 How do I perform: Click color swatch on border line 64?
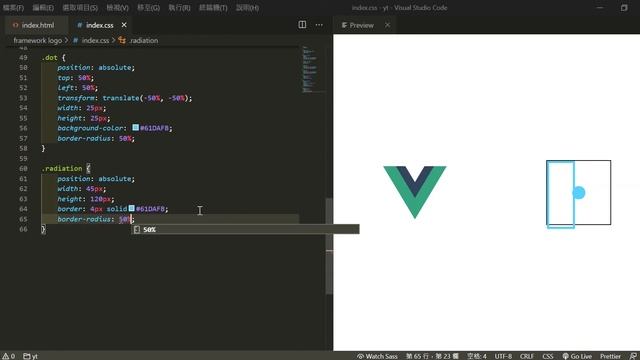(x=131, y=209)
